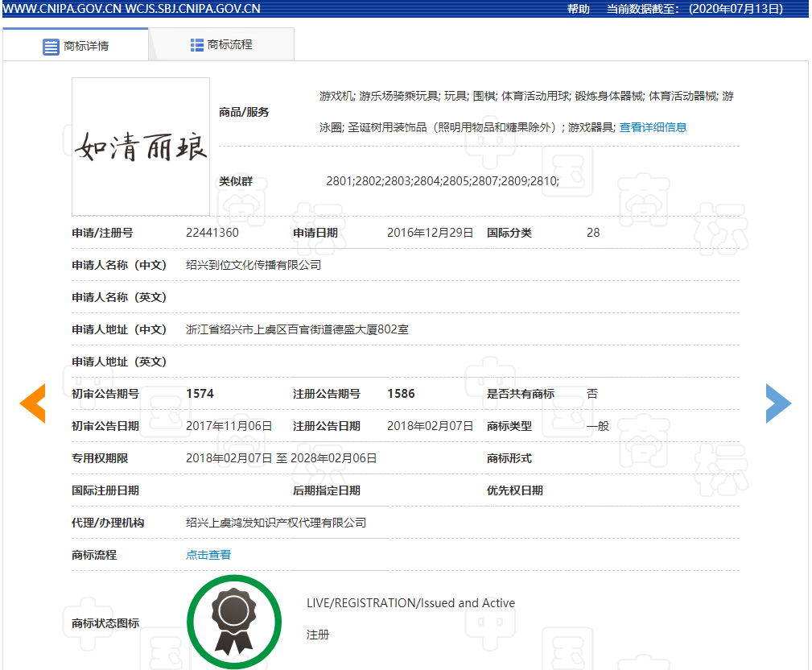Select similar group codes 2801;2802;2803...
The image size is (812, 670).
pyautogui.click(x=369, y=181)
